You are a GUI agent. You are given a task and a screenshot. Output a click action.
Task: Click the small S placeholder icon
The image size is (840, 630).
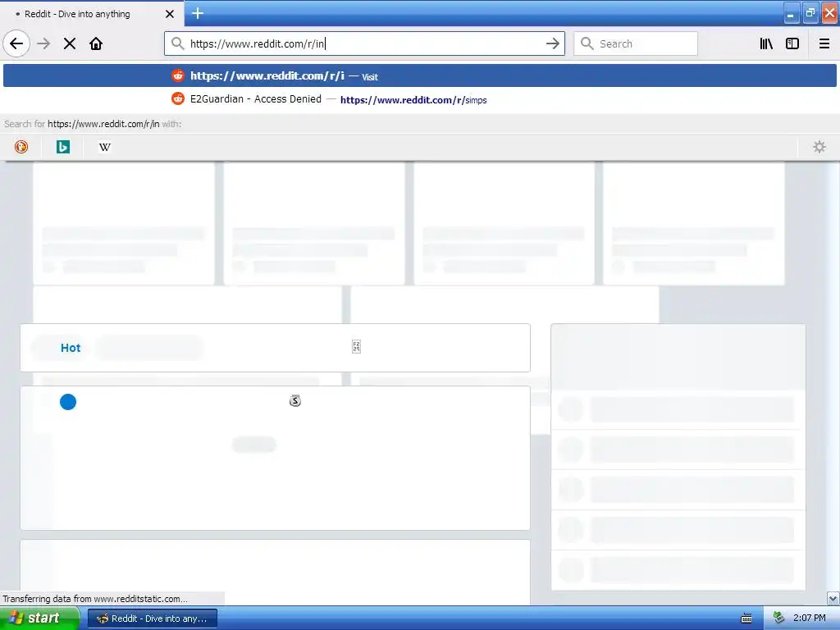tap(295, 400)
